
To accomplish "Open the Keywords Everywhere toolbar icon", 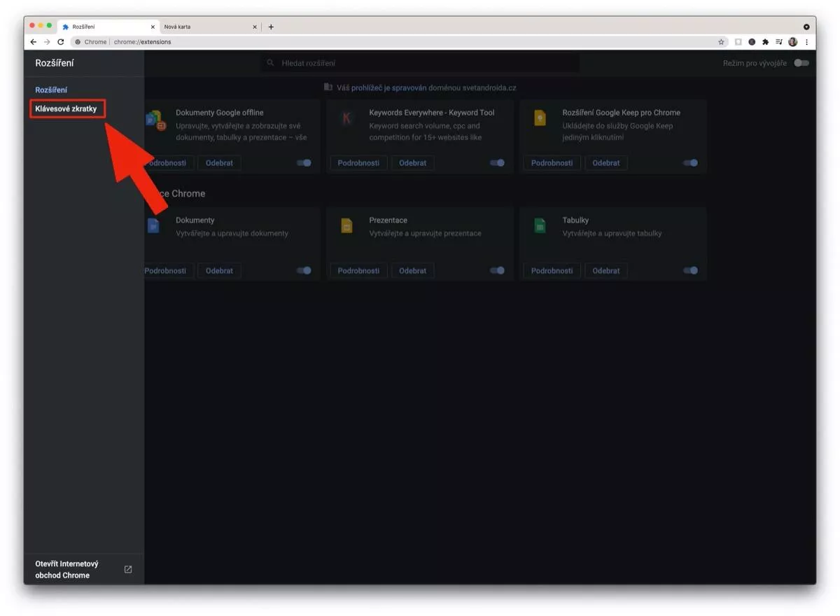I will click(752, 42).
